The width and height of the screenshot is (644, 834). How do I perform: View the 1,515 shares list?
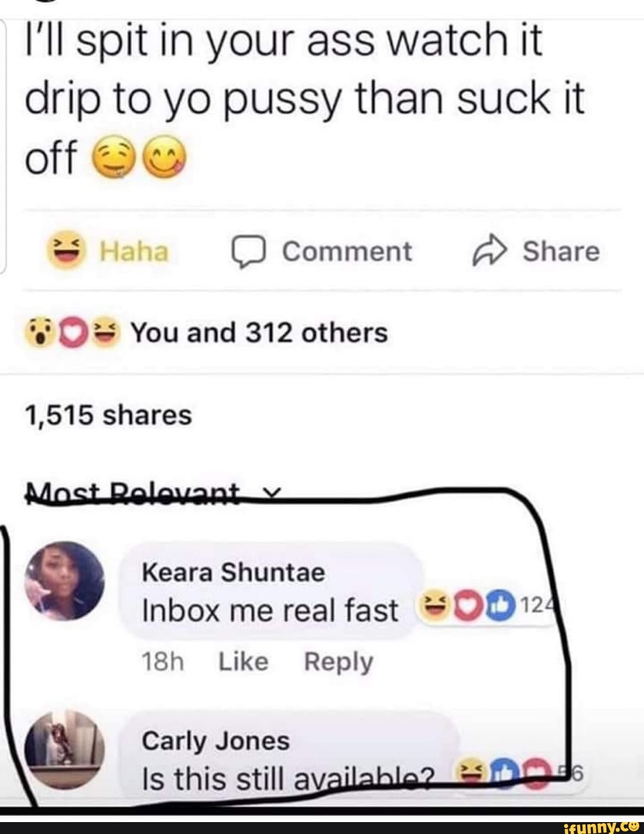[x=108, y=415]
